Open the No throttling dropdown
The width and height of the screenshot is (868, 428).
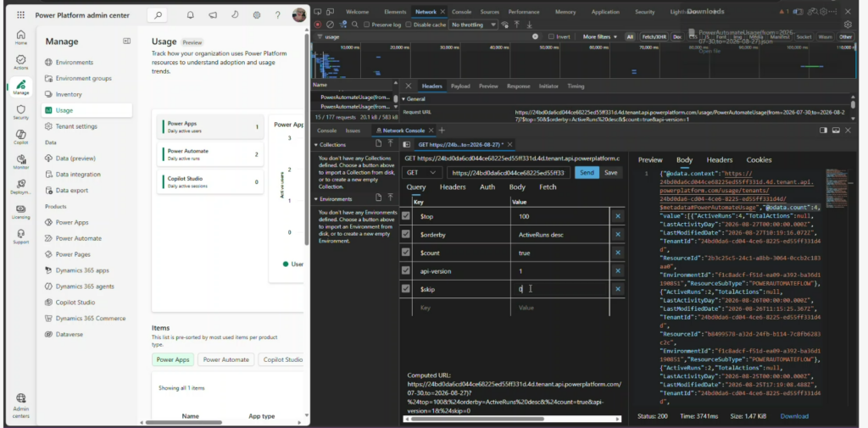point(472,25)
